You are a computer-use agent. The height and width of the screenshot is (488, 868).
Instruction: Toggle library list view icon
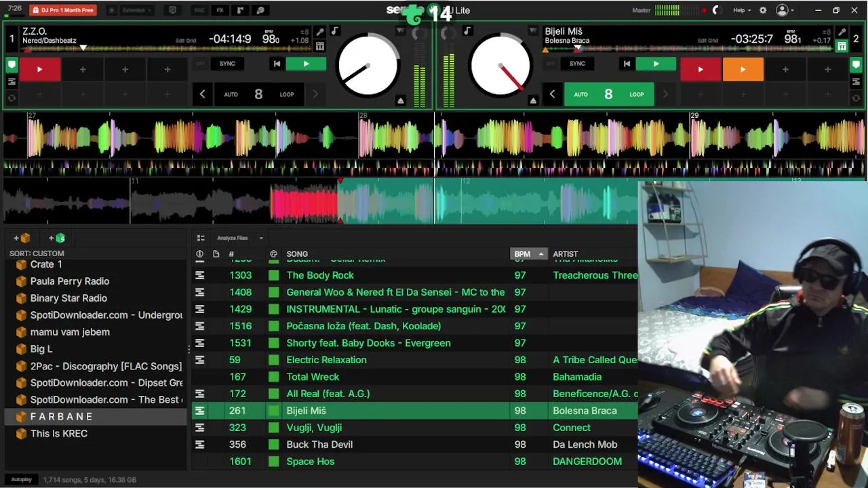201,238
